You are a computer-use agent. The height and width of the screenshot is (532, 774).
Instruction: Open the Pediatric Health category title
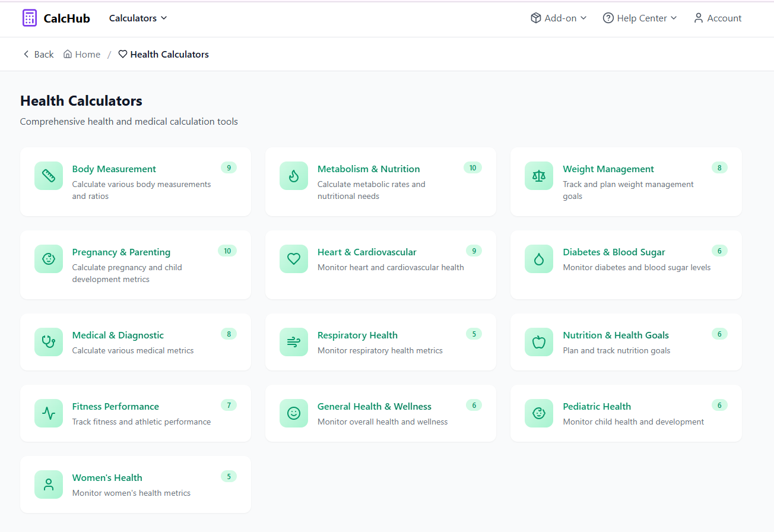pyautogui.click(x=597, y=407)
